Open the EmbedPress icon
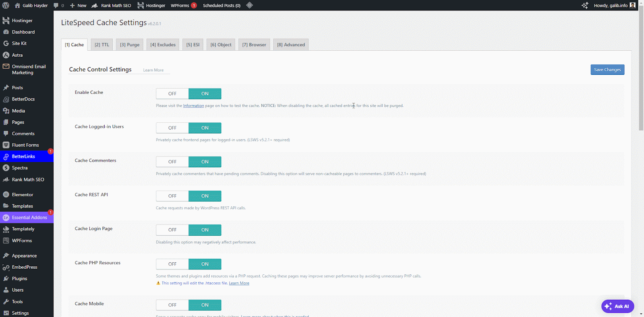The width and height of the screenshot is (644, 317). (x=6, y=267)
